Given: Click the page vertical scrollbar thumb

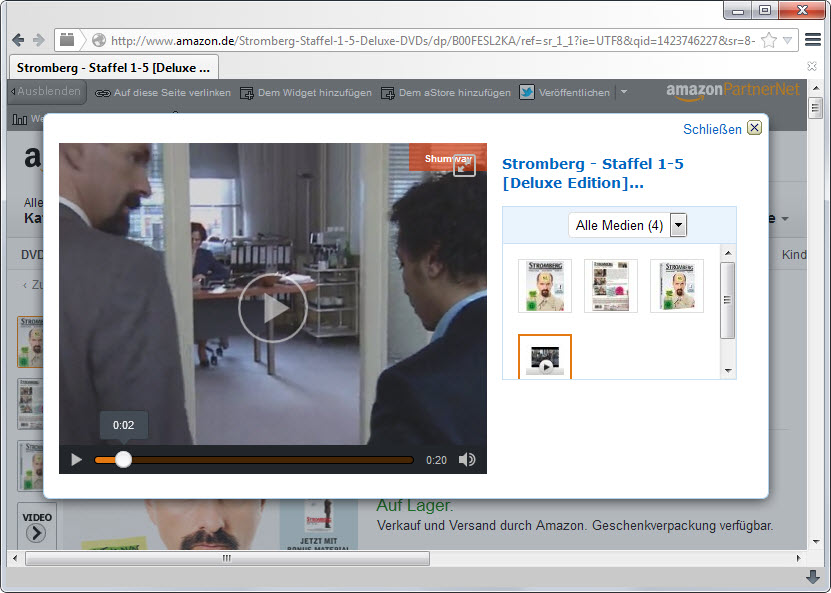Looking at the screenshot, I should pos(816,108).
